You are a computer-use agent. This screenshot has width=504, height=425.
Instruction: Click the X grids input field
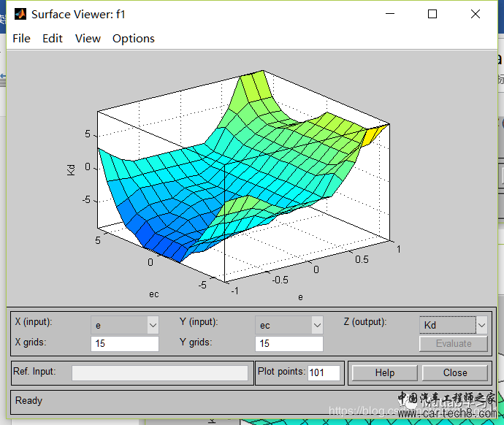coord(125,343)
